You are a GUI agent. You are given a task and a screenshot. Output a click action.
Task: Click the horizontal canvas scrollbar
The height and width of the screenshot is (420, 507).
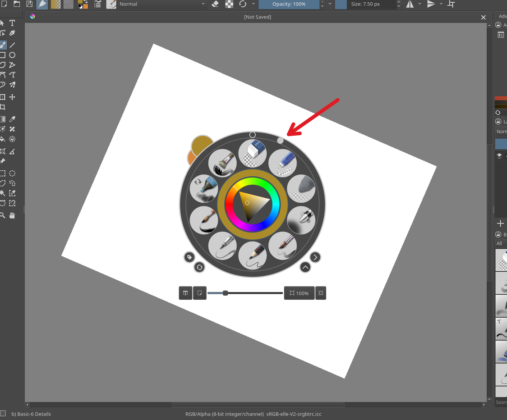258,405
